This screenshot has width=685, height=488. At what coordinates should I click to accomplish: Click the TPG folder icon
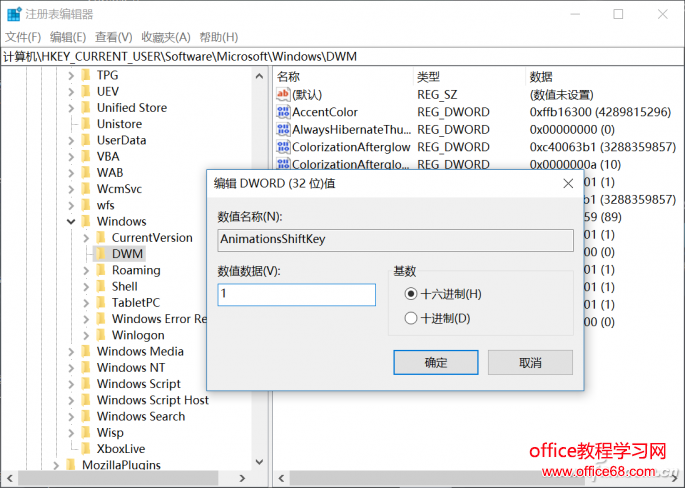click(x=86, y=75)
